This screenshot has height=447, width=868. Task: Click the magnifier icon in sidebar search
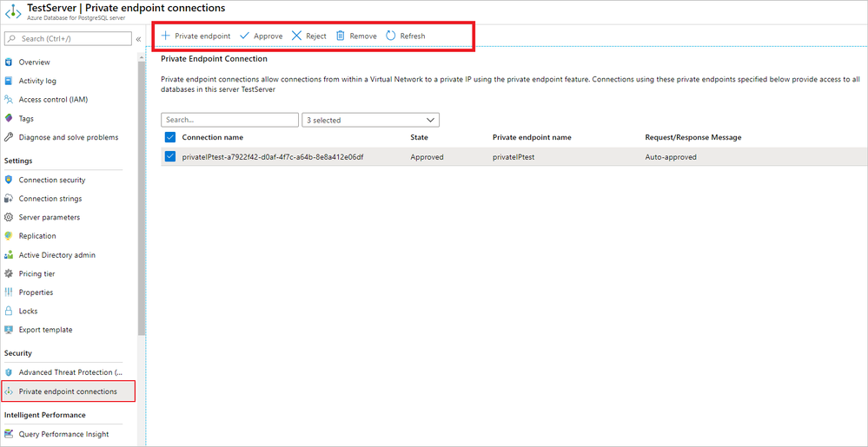(13, 39)
